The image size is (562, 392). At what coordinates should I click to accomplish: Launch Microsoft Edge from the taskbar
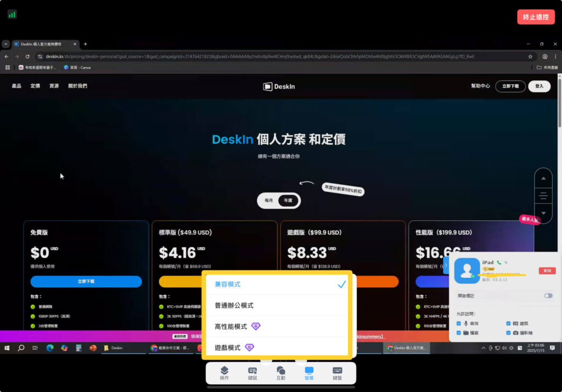point(50,348)
